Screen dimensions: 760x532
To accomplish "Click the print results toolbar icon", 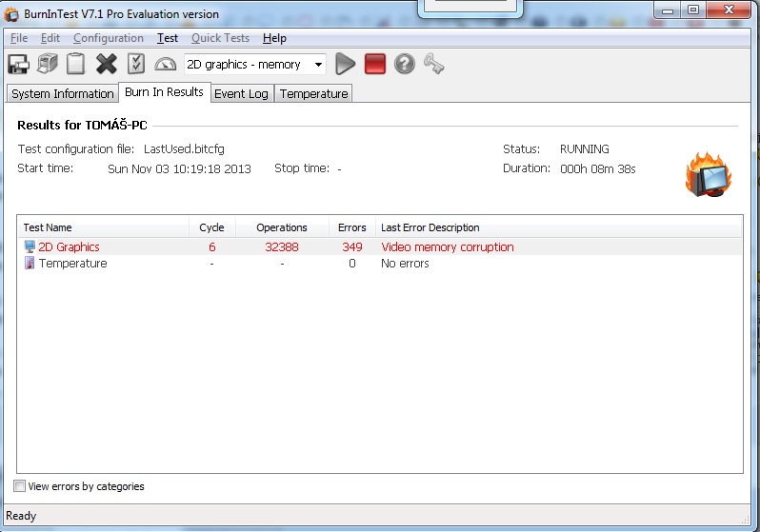I will point(48,64).
